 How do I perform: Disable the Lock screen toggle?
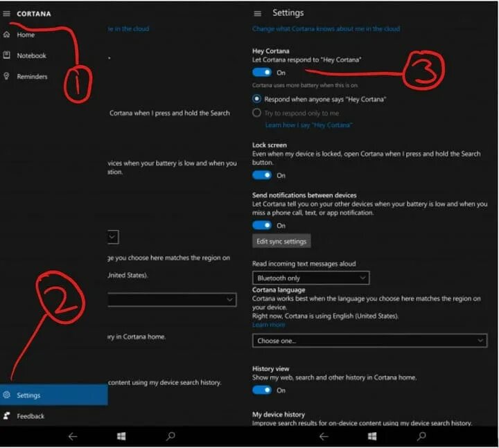click(x=262, y=175)
